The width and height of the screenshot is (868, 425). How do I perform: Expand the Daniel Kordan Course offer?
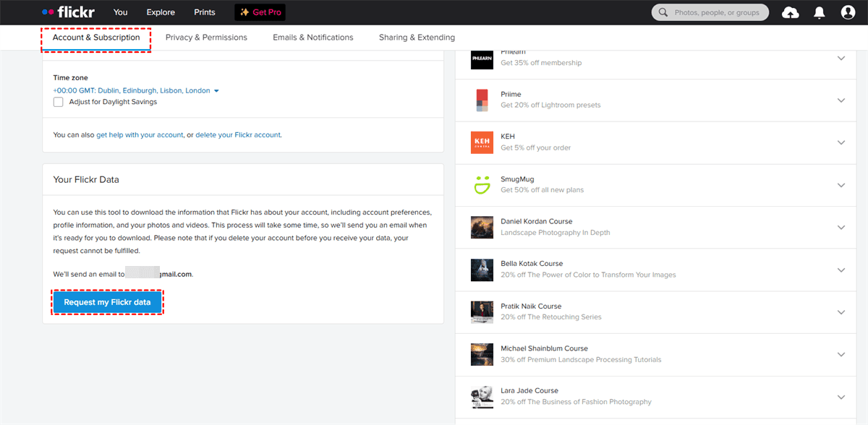pyautogui.click(x=841, y=227)
